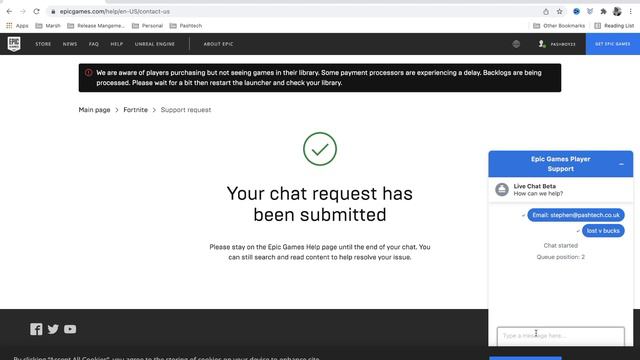
Task: Go to Fortnite breadcrumb link
Action: coord(136,110)
